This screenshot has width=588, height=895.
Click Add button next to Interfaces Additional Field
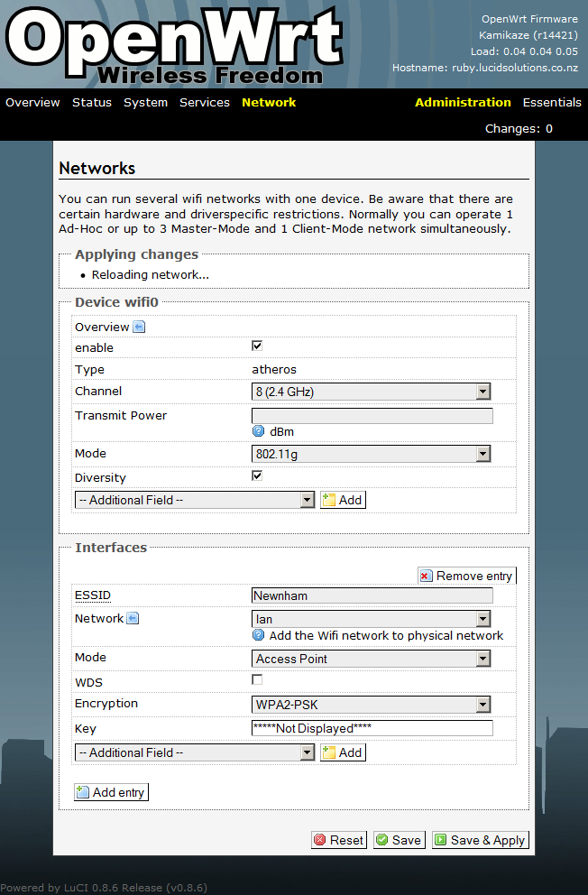[343, 752]
